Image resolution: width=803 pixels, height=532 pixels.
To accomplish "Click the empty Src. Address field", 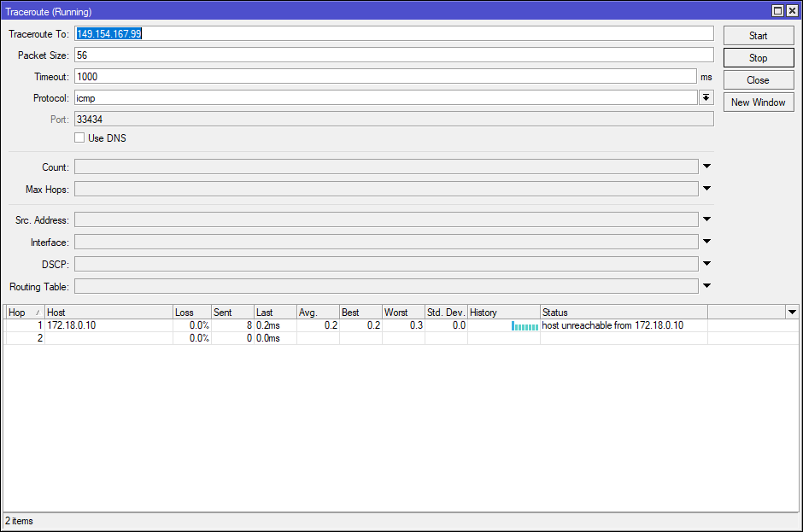I will point(386,219).
